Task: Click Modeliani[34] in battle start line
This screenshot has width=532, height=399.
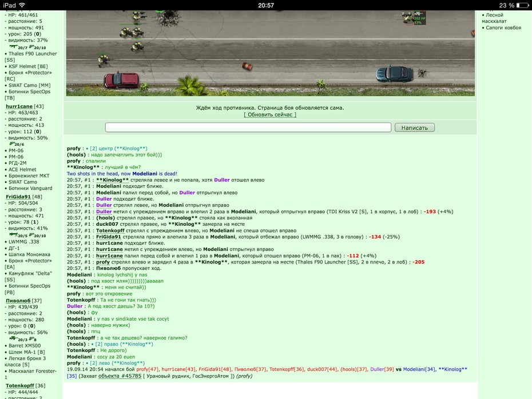Action: 419,369
